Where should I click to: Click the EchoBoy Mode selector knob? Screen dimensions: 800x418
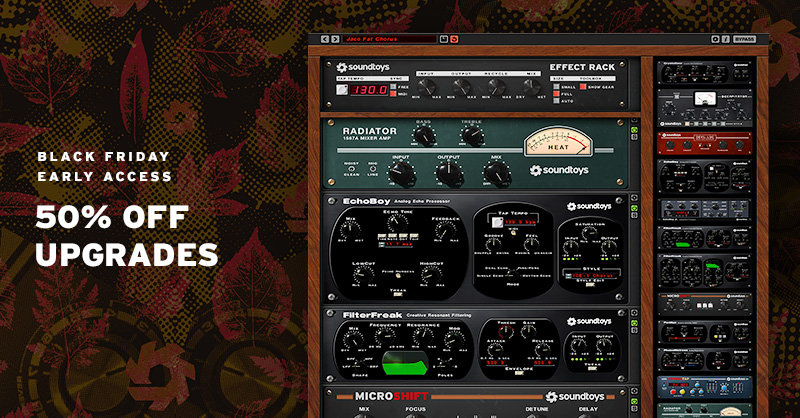[x=512, y=274]
